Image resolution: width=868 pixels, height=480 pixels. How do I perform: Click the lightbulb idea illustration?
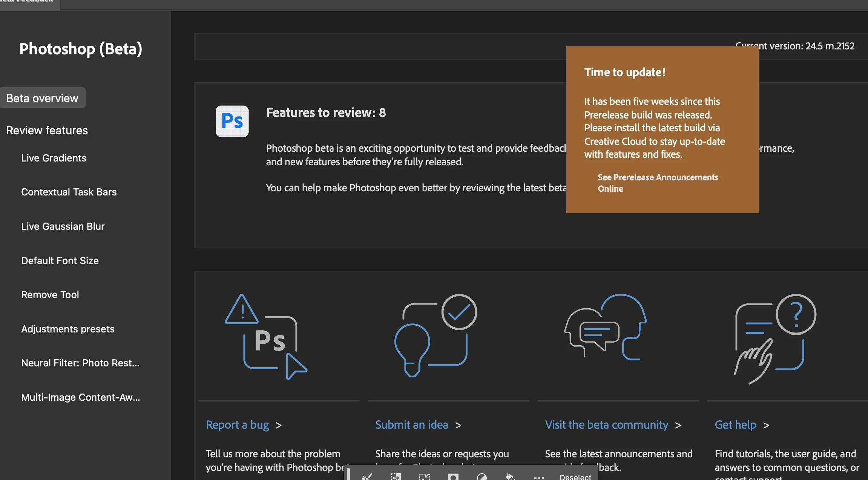tap(436, 336)
